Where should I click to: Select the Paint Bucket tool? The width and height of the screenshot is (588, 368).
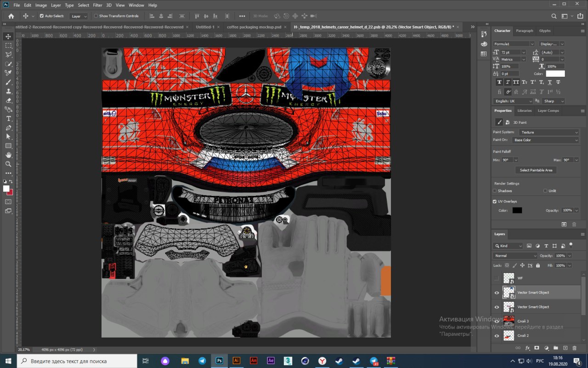point(8,109)
